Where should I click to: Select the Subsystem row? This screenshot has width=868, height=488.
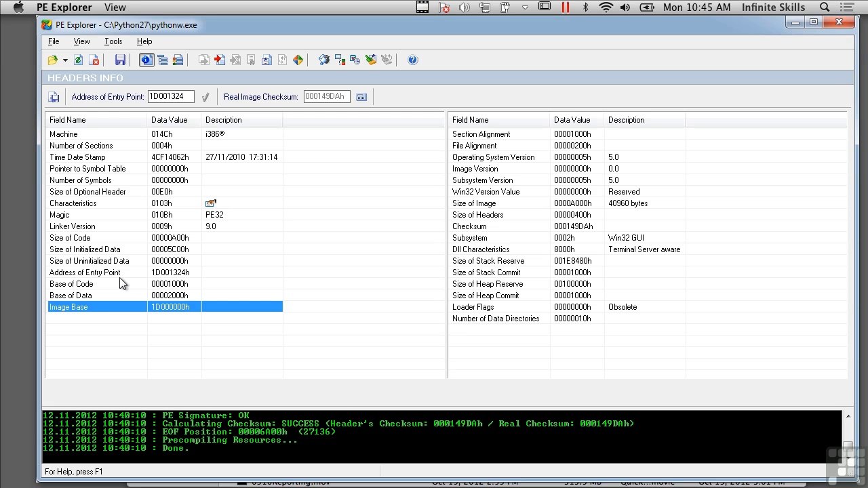[568, 238]
